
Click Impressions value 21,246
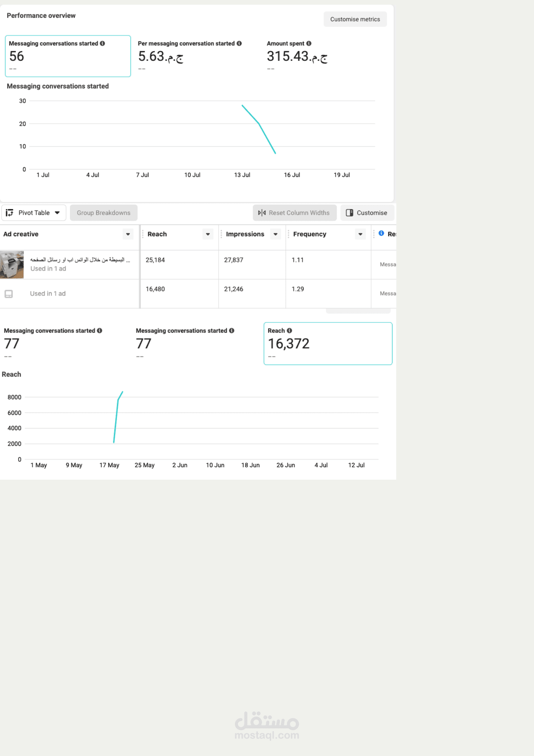coord(233,289)
